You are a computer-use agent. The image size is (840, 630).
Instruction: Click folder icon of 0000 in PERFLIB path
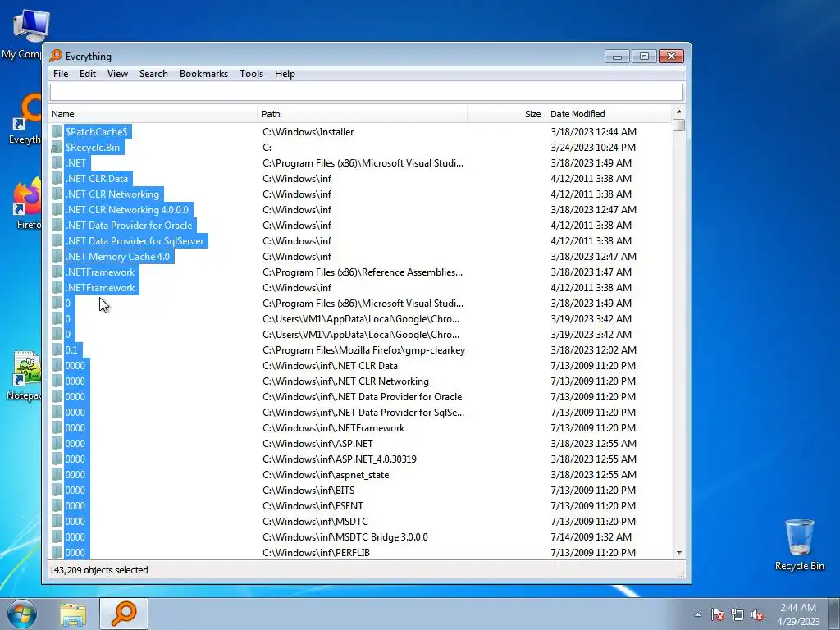[57, 552]
